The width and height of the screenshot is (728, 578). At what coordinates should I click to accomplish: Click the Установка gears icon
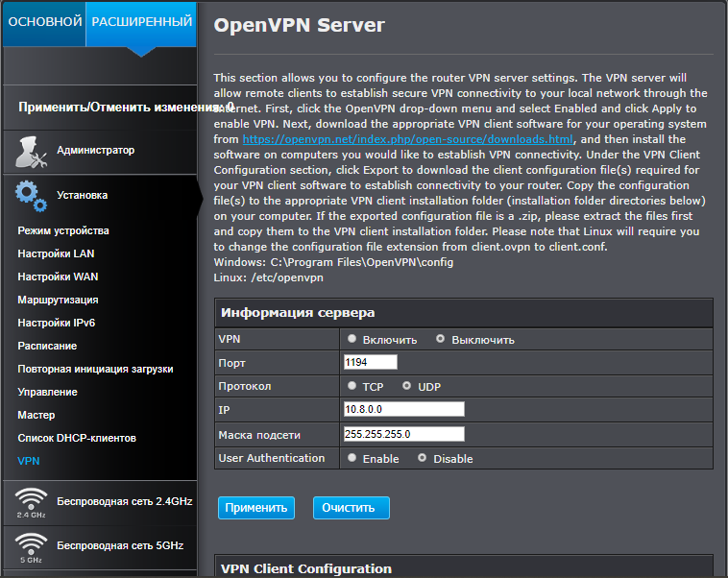[x=31, y=196]
